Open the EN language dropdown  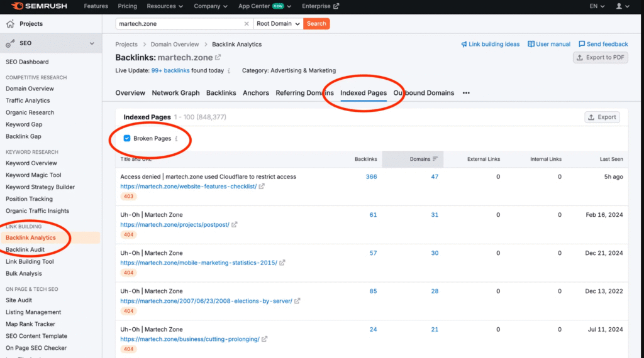click(x=597, y=6)
